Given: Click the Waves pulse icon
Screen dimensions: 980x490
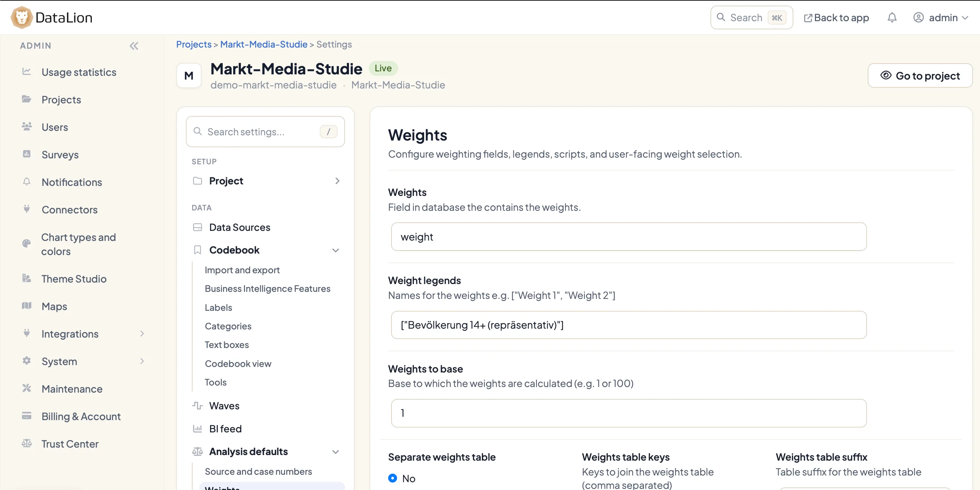Looking at the screenshot, I should 197,406.
